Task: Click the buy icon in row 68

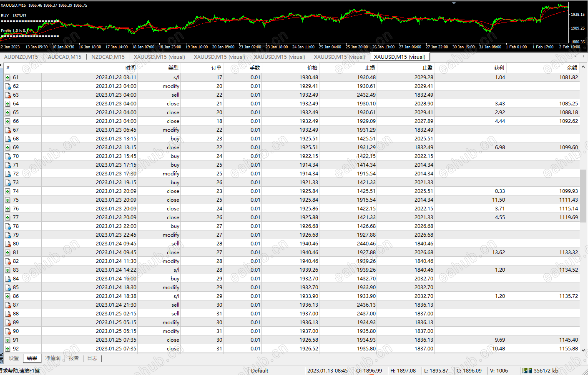Action: click(8, 139)
